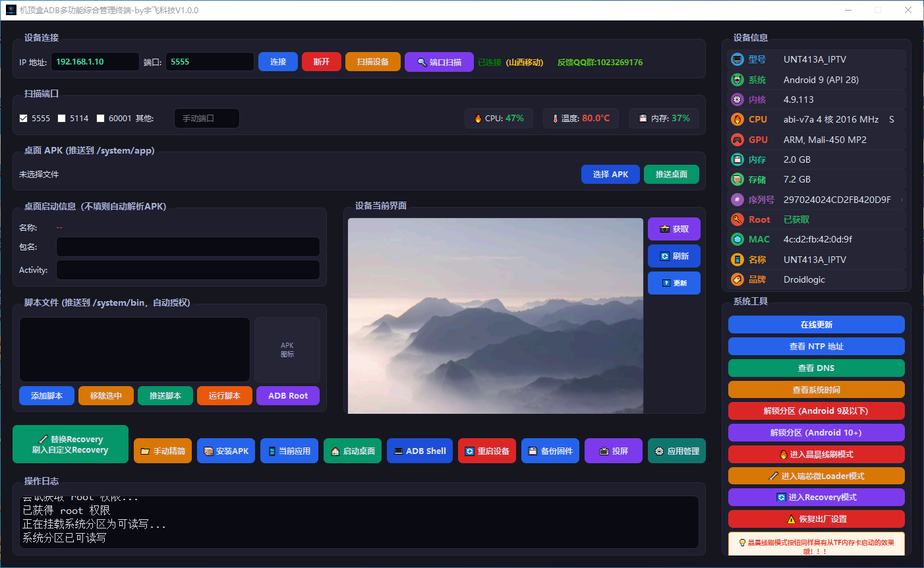The width and height of the screenshot is (924, 568).
Task: Enable the 5555 port checkbox
Action: [24, 119]
